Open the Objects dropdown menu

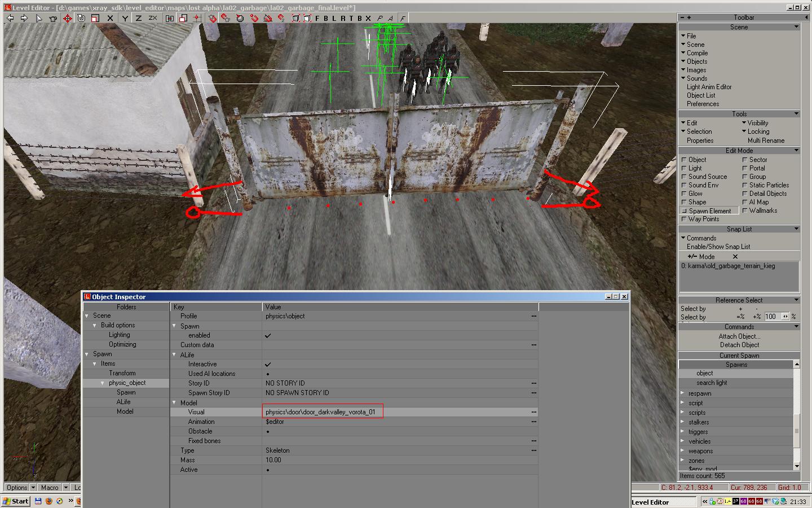tap(694, 62)
